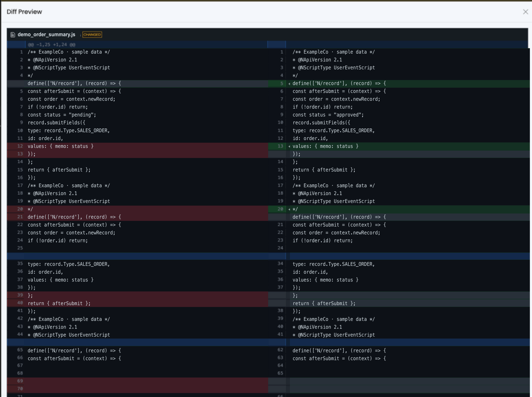This screenshot has width=532, height=397.
Task: Click the file icon beside demo_order_summary.js
Action: pos(13,35)
